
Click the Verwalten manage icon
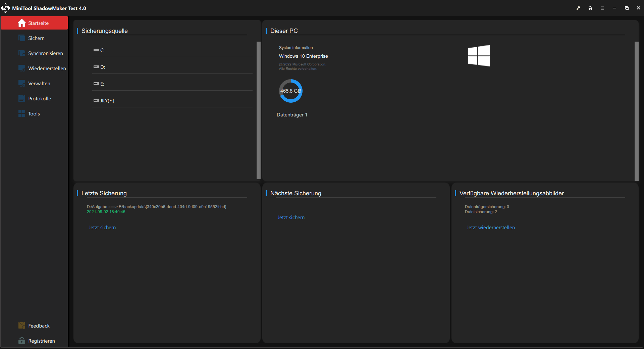(x=22, y=84)
